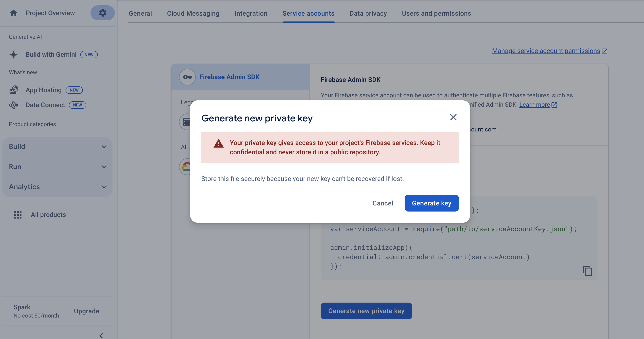
Task: Expand the Analytics category
Action: pyautogui.click(x=57, y=187)
